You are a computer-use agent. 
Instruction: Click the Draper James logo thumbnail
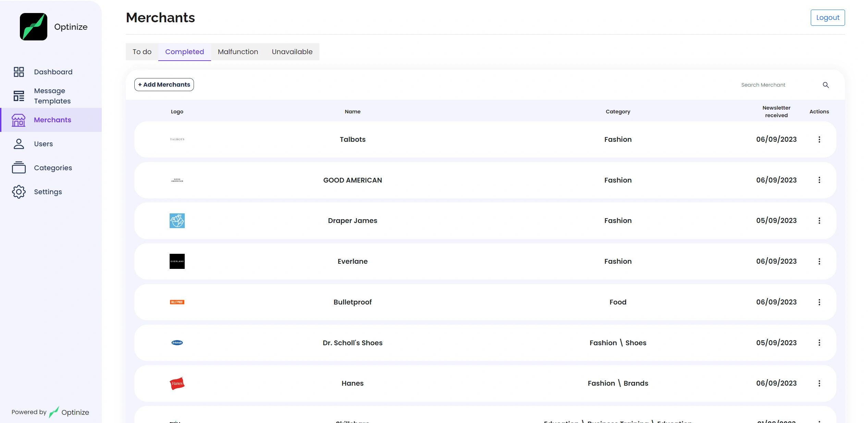point(177,221)
